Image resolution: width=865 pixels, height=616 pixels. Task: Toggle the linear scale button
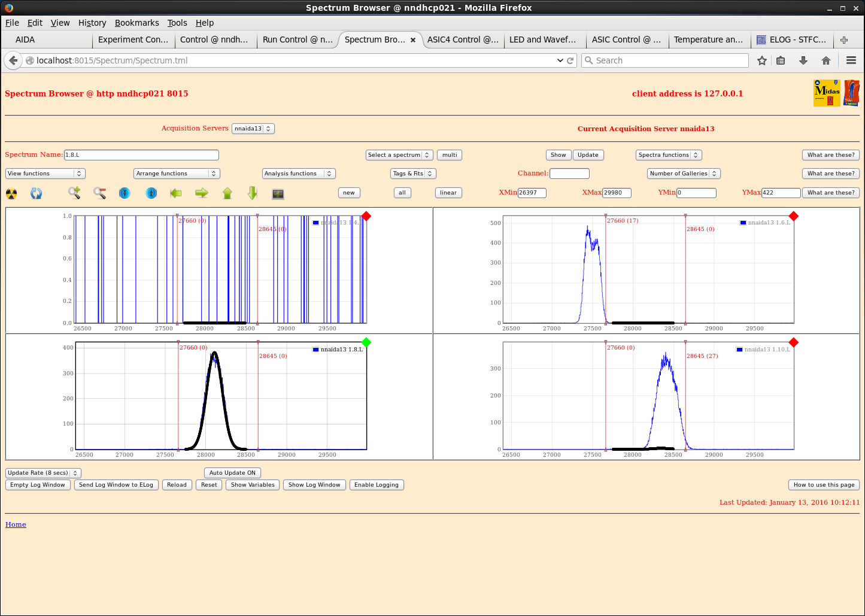click(x=448, y=193)
